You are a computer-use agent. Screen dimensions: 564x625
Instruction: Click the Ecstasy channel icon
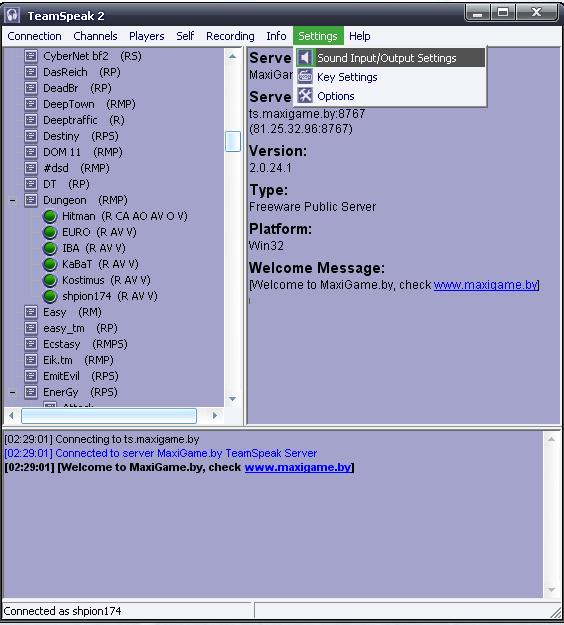point(31,344)
